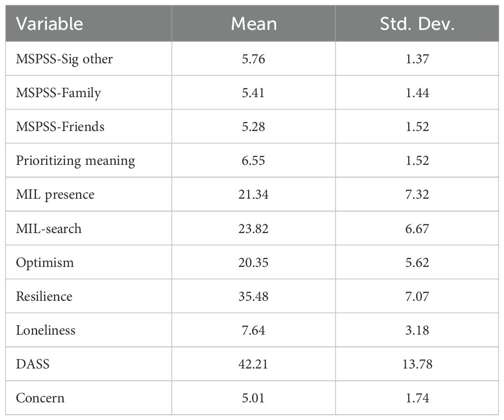Click the Loneliness variable cell
Screen dimensions: 504x420
46,330
